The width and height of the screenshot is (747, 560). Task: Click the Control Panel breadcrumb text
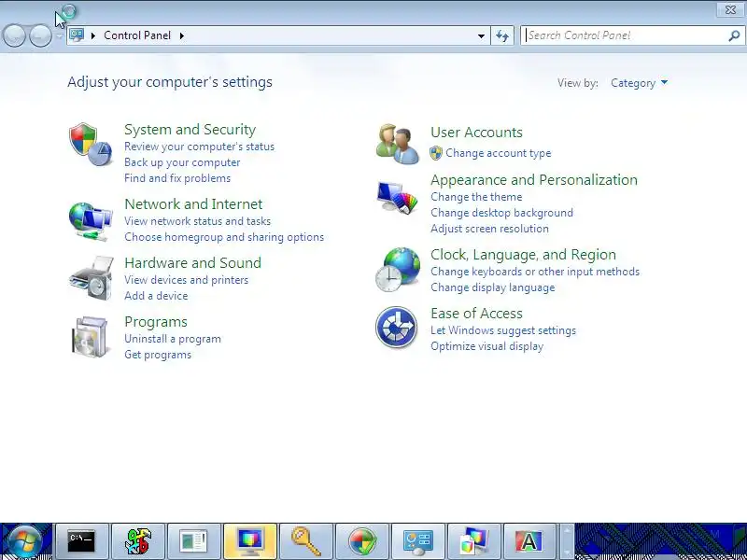coord(137,35)
